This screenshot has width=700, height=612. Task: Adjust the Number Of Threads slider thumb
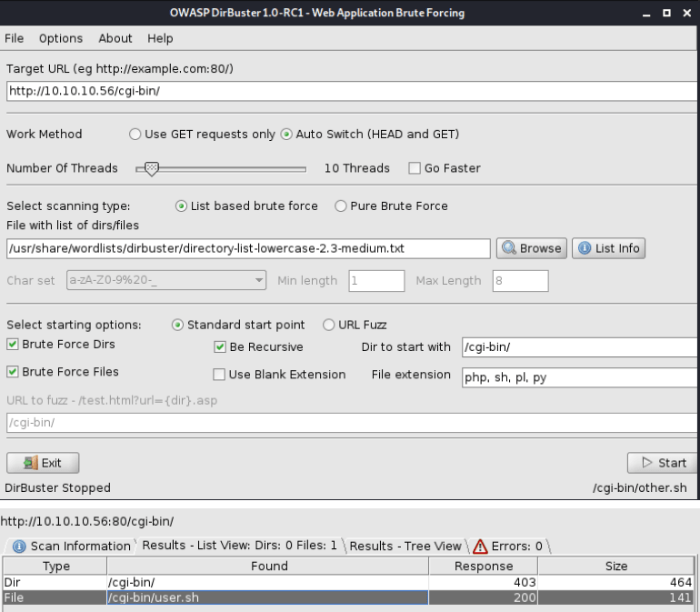coord(152,169)
